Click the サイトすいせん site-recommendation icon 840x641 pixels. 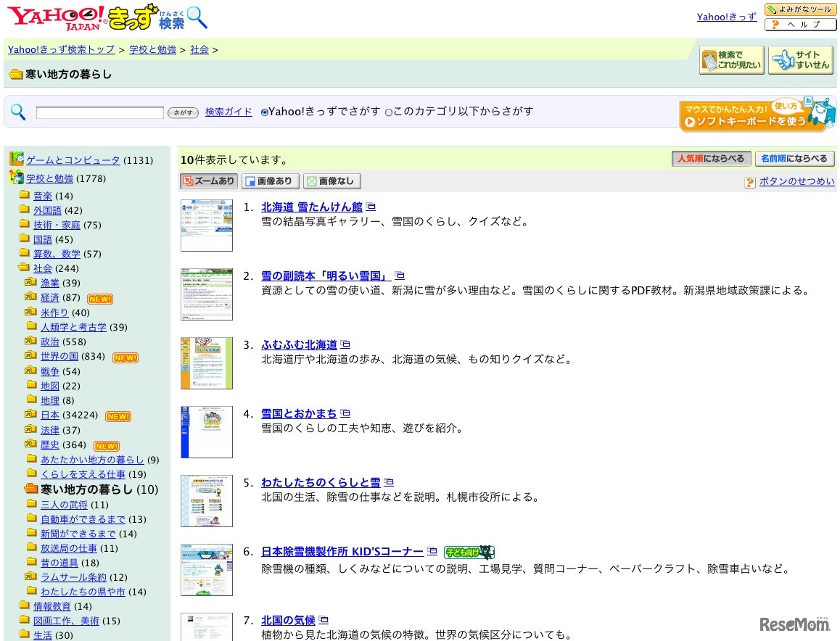[801, 59]
